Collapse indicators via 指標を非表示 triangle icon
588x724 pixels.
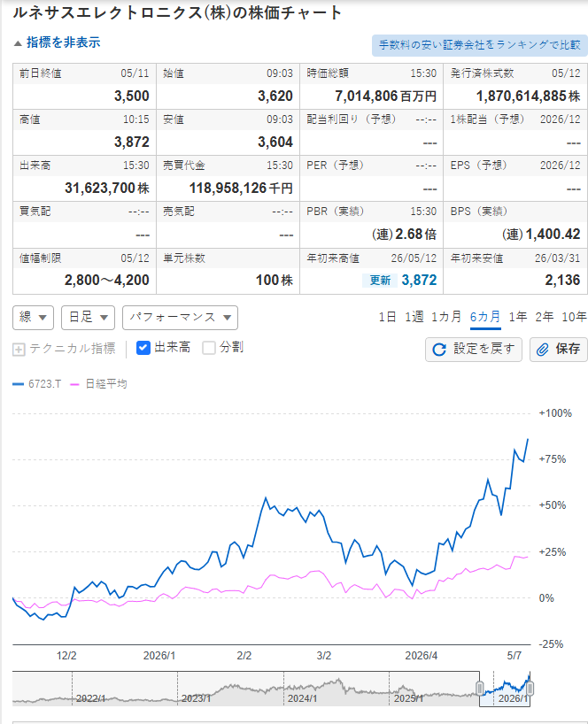coord(18,43)
